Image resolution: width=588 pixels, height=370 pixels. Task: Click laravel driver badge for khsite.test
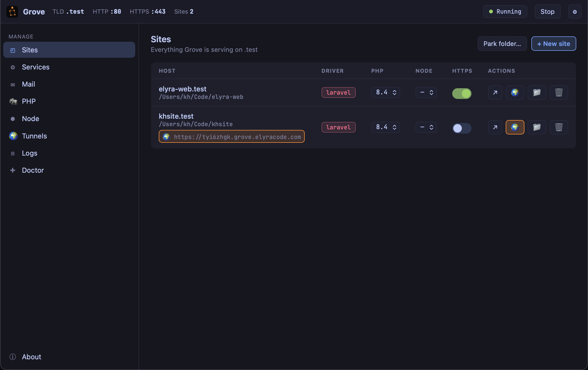pyautogui.click(x=338, y=127)
